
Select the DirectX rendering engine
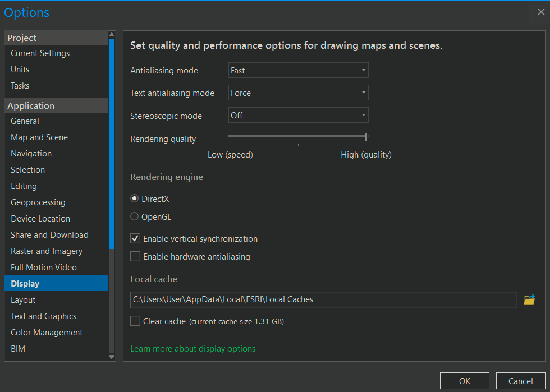135,199
